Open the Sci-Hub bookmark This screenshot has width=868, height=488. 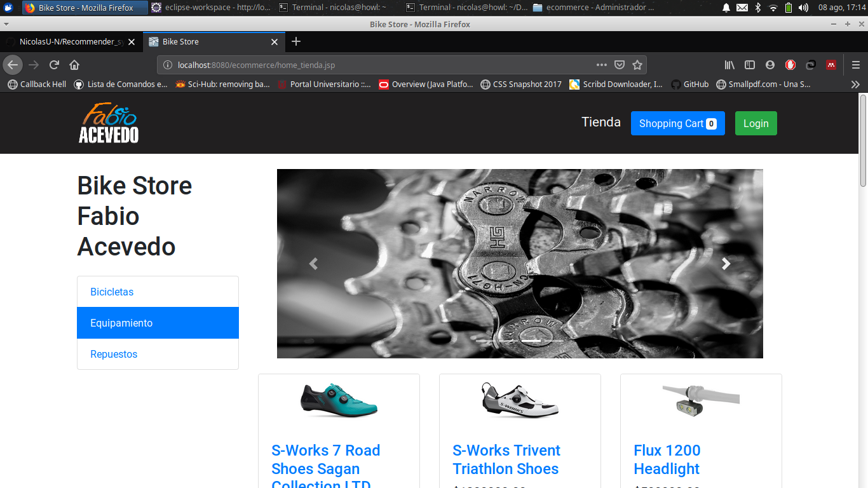pos(223,84)
